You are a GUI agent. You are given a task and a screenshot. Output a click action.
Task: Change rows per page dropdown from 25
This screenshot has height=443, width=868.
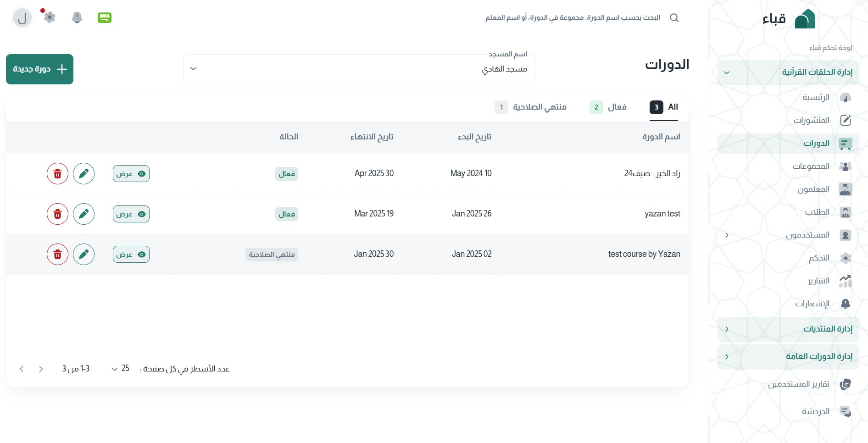[x=121, y=369]
